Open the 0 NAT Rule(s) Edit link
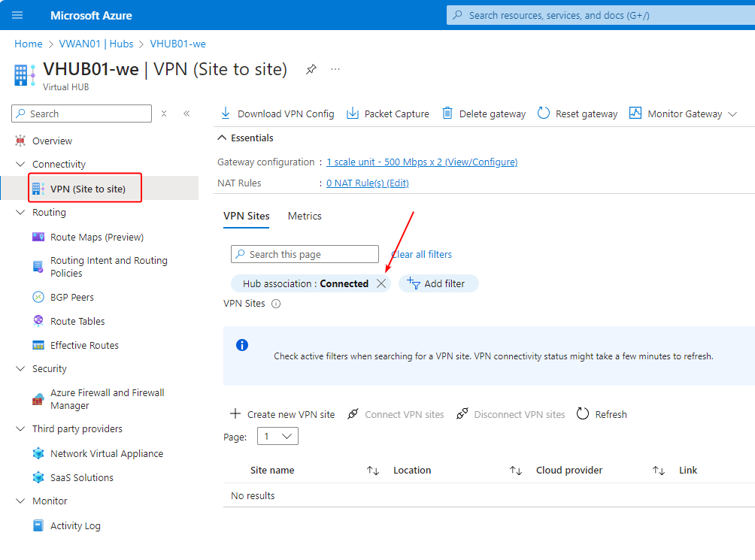The width and height of the screenshot is (755, 560). click(x=368, y=183)
